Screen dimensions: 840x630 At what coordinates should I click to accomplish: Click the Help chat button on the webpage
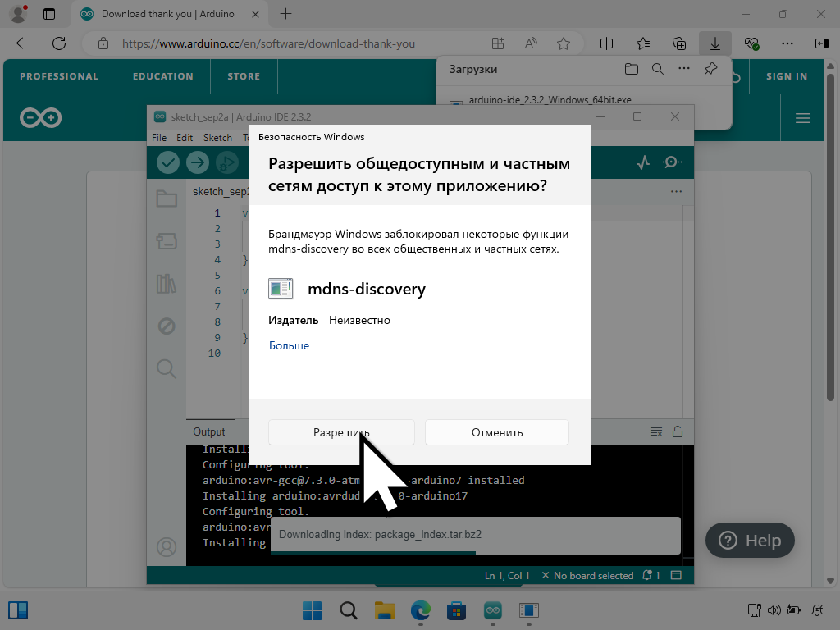(750, 541)
